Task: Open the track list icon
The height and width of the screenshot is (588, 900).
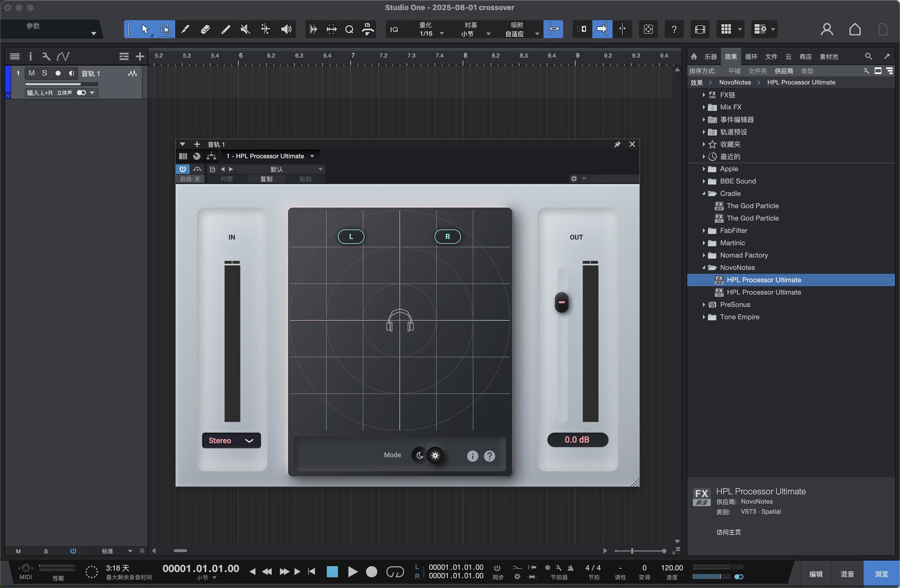Action: click(15, 56)
